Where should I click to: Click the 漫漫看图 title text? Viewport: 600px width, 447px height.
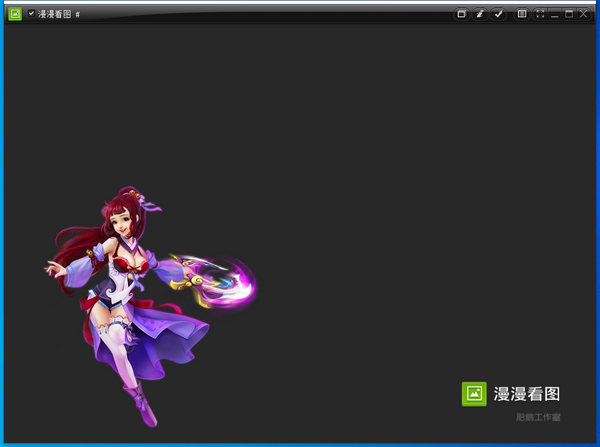(x=54, y=15)
